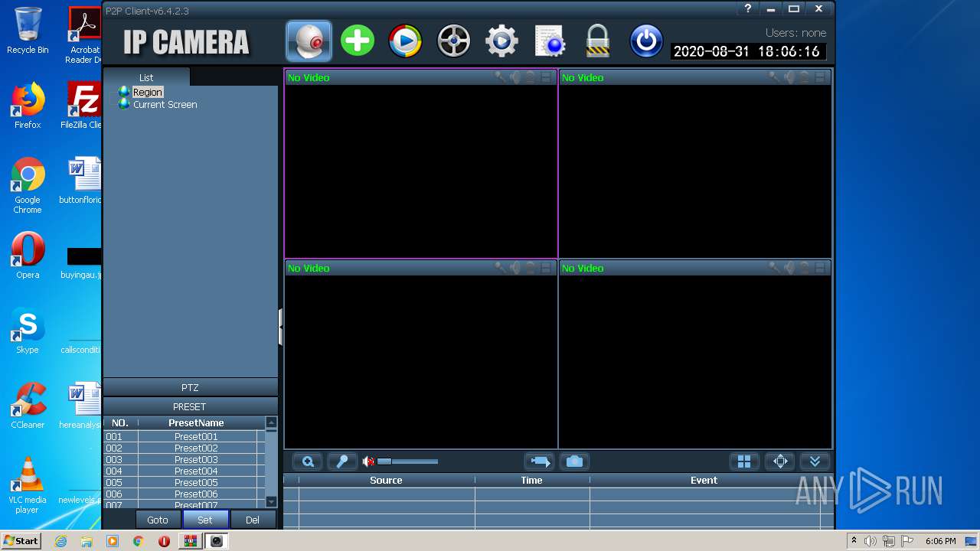Open the playback icon in top toolbar
Image resolution: width=980 pixels, height=551 pixels.
pos(406,41)
